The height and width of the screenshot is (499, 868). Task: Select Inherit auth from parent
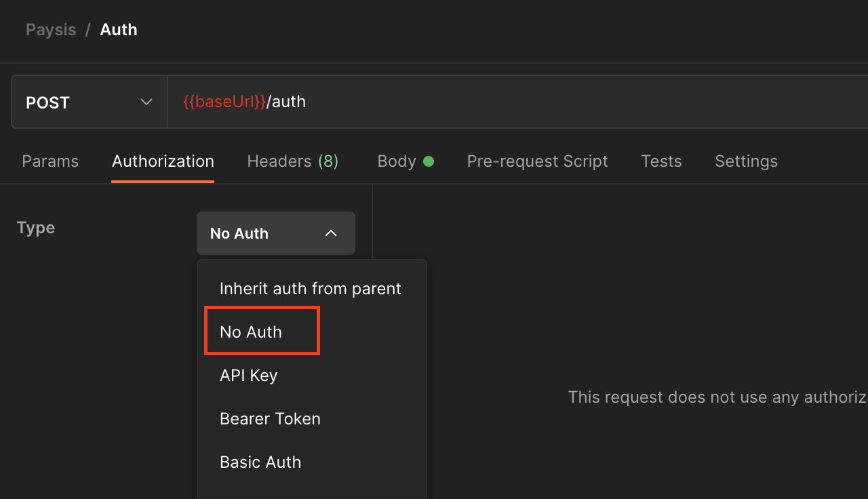pos(310,288)
